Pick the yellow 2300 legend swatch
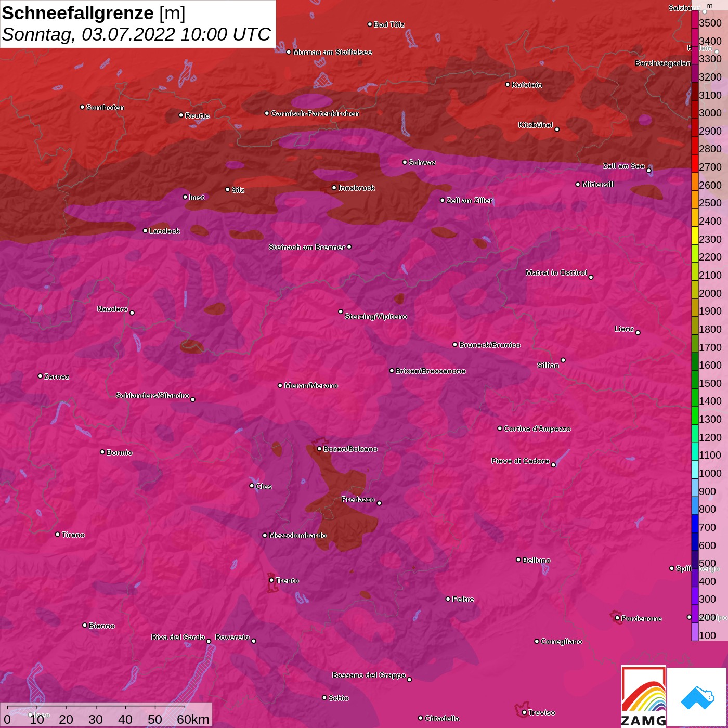This screenshot has width=728, height=728. click(695, 235)
